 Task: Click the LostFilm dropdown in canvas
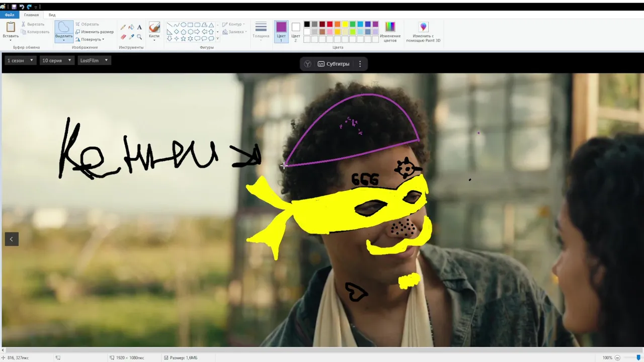pos(94,60)
